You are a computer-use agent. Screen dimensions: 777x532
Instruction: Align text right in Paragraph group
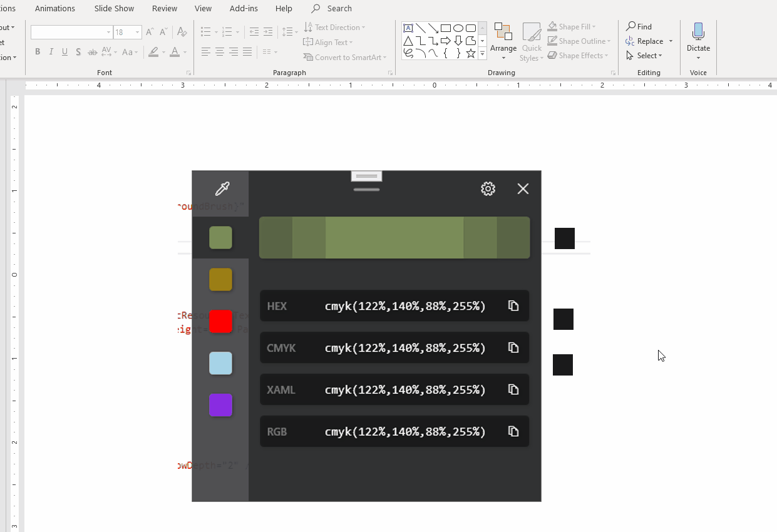pyautogui.click(x=234, y=52)
